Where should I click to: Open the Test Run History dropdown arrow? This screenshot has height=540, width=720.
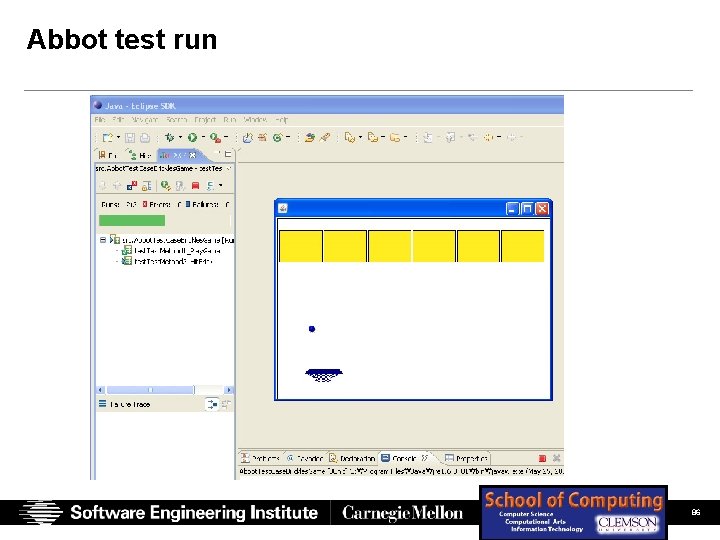[x=221, y=186]
